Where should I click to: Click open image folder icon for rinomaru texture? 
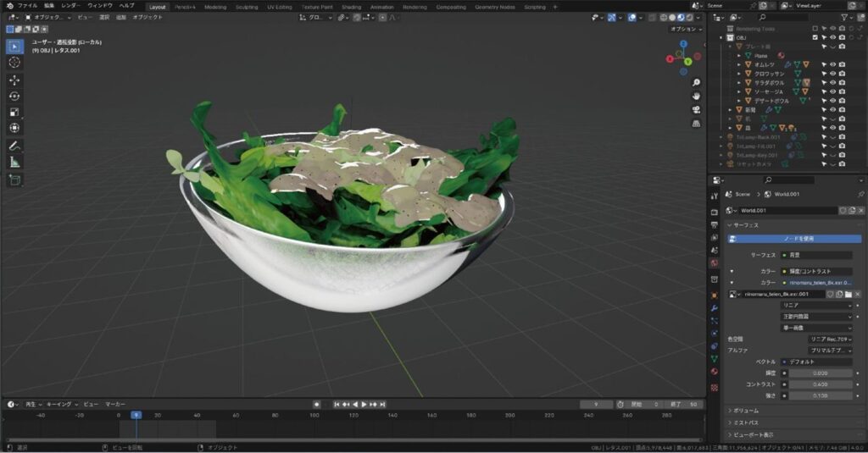(x=848, y=295)
